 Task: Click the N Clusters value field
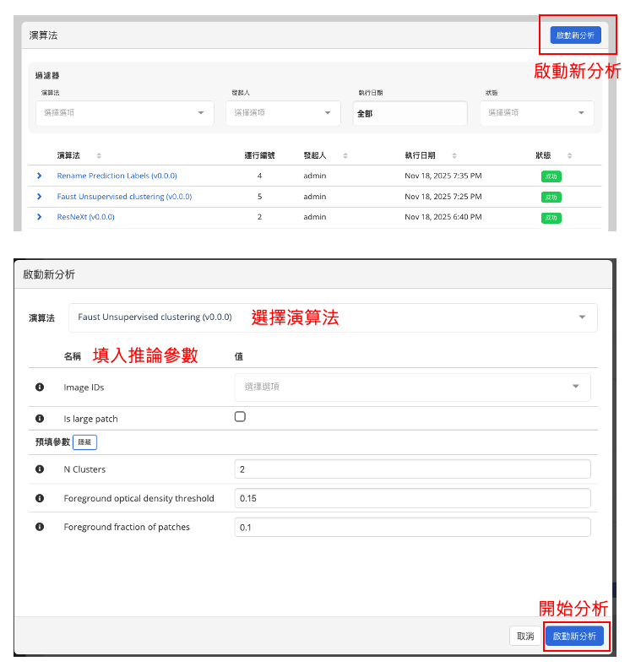[412, 469]
